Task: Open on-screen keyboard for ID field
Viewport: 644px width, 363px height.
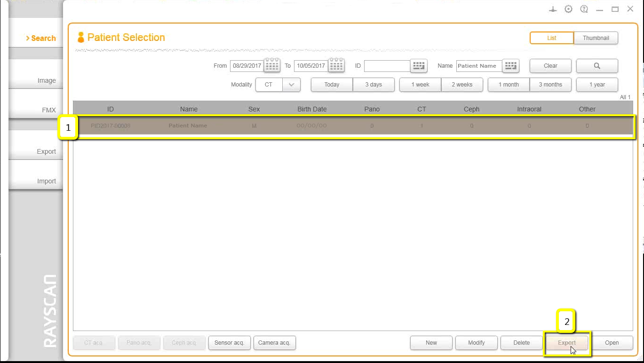Action: point(419,66)
